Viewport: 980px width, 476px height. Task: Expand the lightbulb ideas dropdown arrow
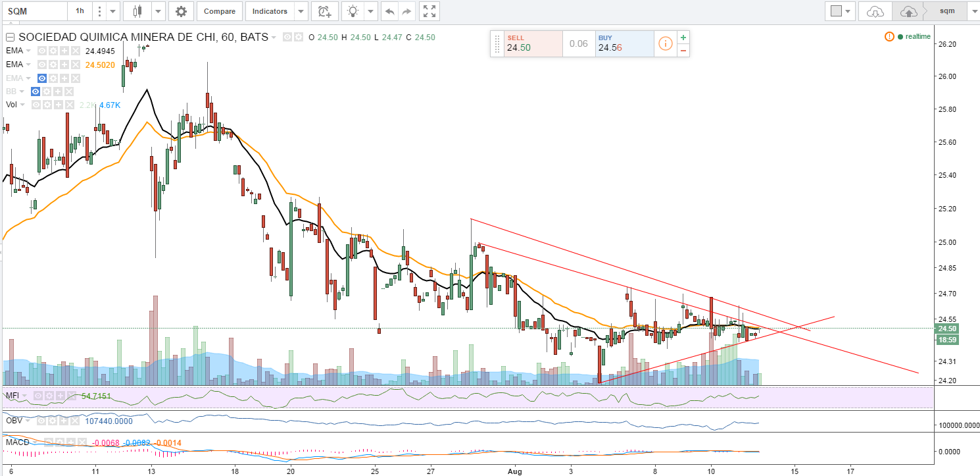point(370,11)
